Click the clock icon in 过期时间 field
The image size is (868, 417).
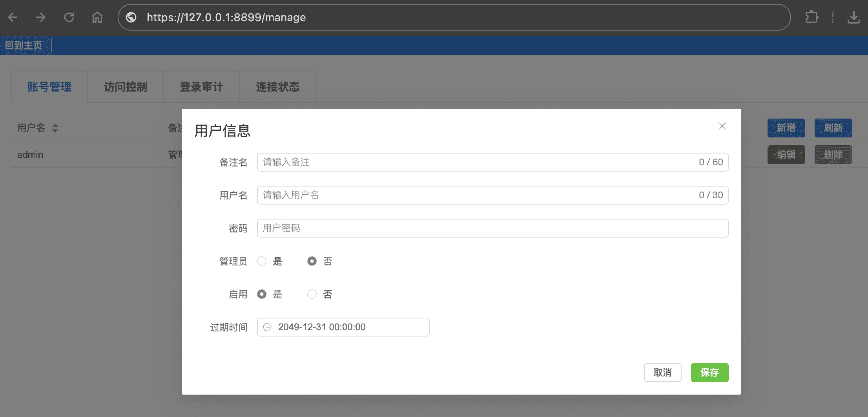pos(267,327)
